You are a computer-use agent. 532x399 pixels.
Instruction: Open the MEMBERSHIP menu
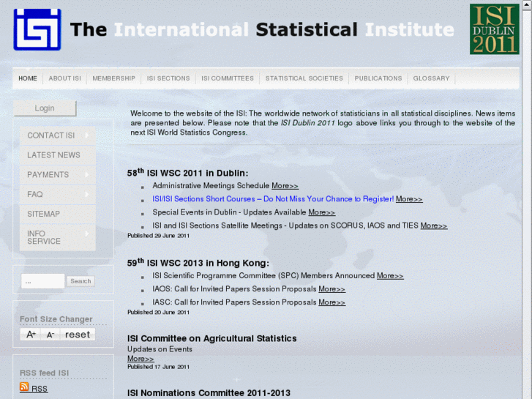click(113, 78)
